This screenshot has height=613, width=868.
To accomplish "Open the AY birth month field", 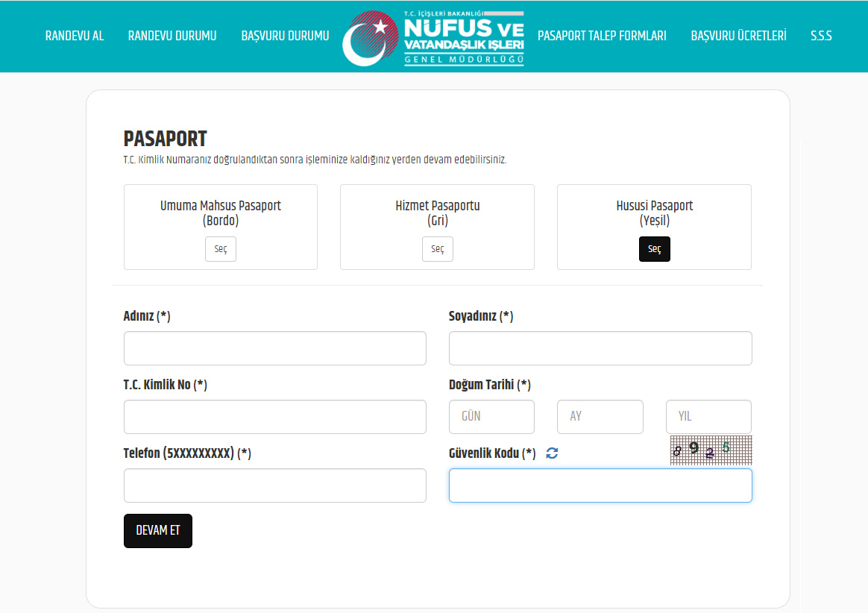I will 600,417.
